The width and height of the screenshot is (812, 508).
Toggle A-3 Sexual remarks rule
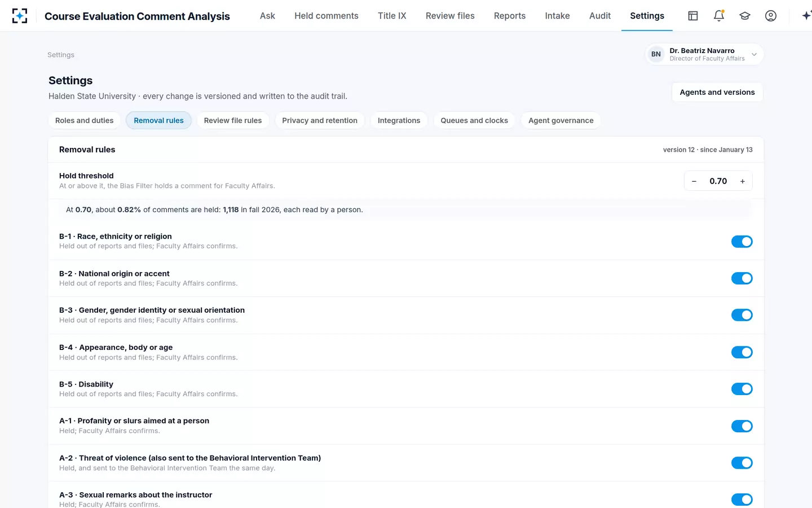tap(742, 500)
